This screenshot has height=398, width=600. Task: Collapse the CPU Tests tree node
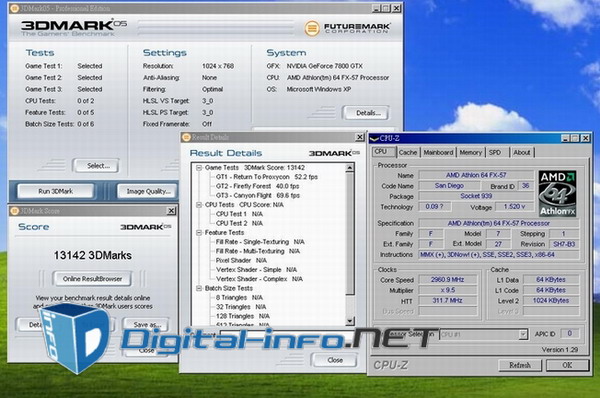pyautogui.click(x=199, y=205)
